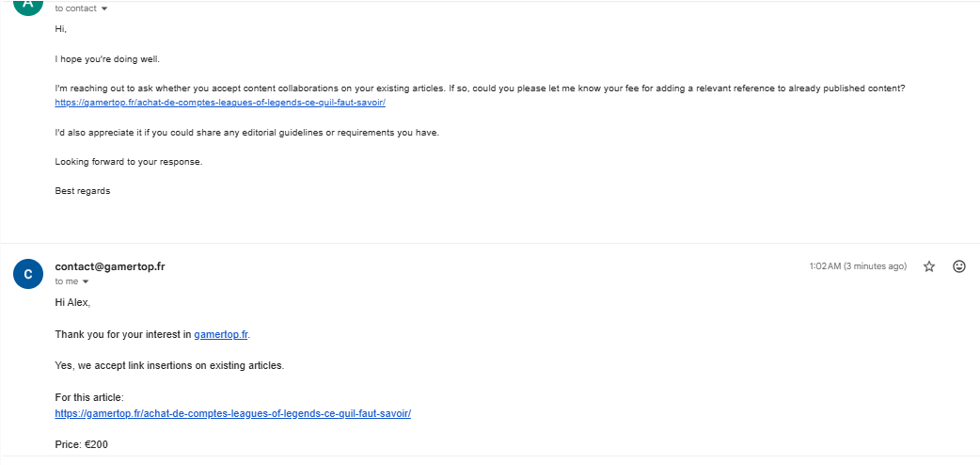This screenshot has width=980, height=465.
Task: Open the article URL under "For this article:"
Action: point(232,413)
